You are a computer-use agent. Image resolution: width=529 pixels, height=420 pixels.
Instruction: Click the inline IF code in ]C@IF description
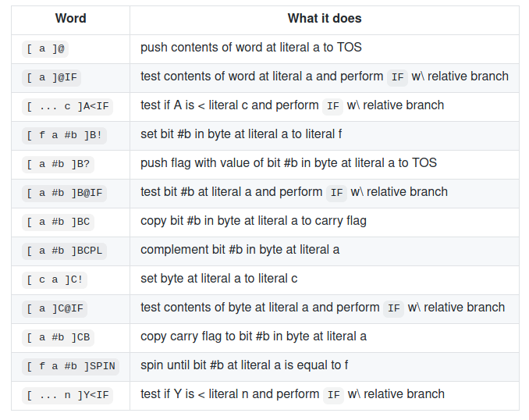[x=394, y=308]
